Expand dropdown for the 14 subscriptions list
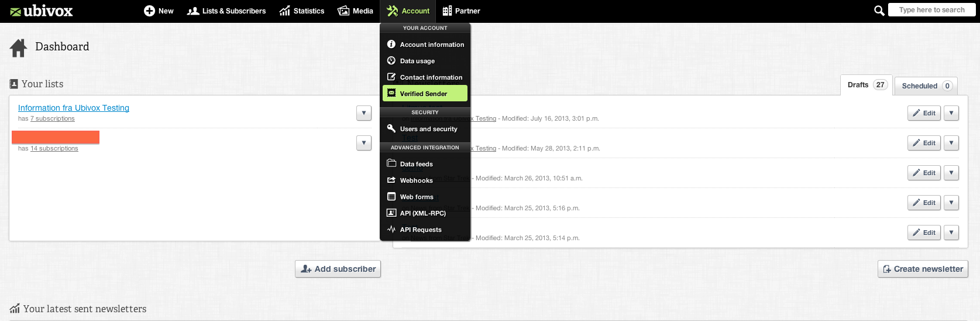 [364, 143]
